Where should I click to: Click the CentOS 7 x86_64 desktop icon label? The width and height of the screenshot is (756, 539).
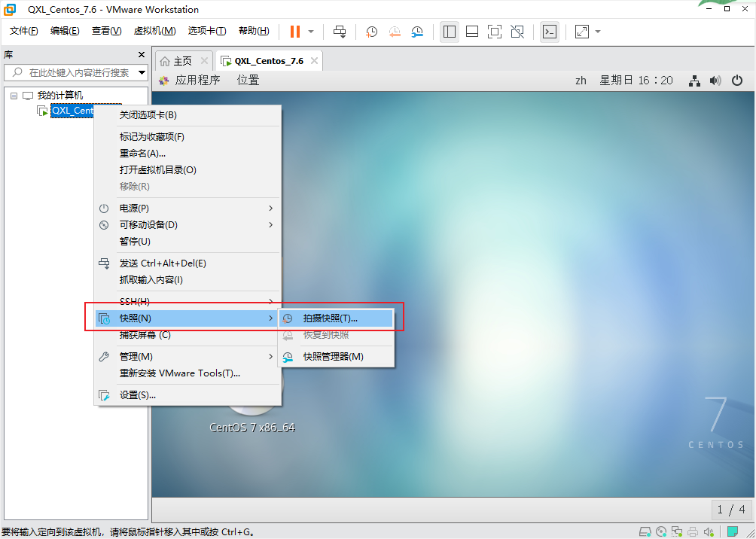[x=252, y=428]
